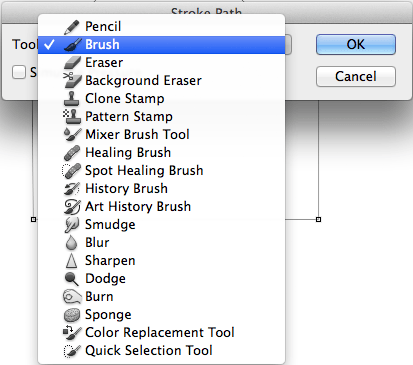Image resolution: width=413 pixels, height=365 pixels.
Task: Select the Pencil icon in tool list
Action: [x=72, y=27]
